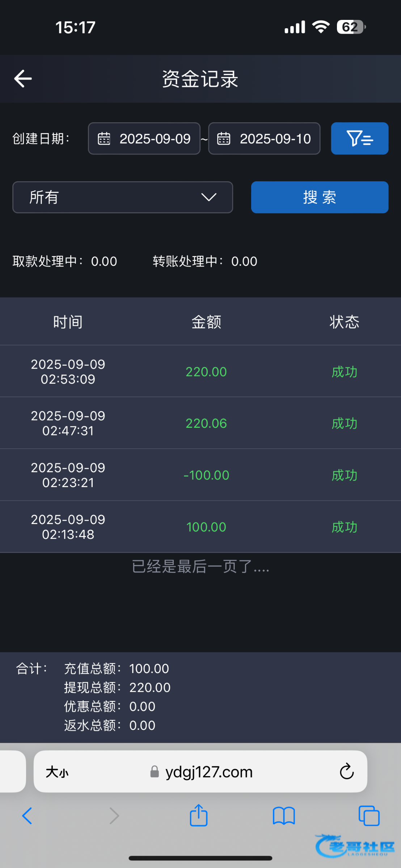Image resolution: width=401 pixels, height=868 pixels.
Task: Tap the 状态 column header
Action: click(x=344, y=322)
